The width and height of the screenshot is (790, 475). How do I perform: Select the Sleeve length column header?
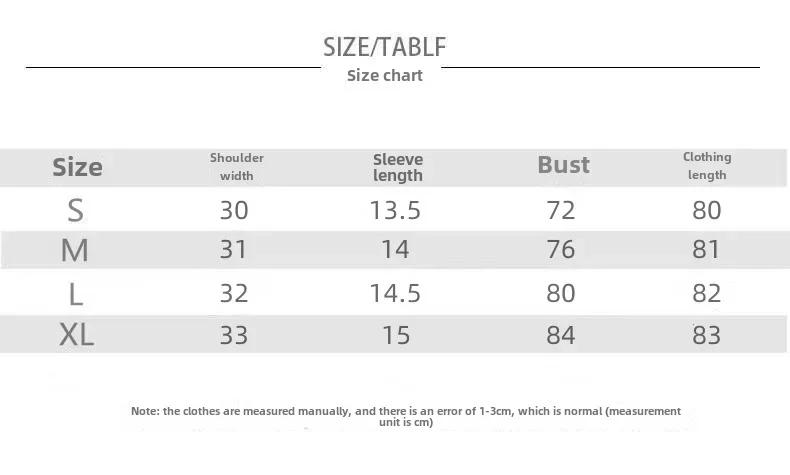[398, 167]
